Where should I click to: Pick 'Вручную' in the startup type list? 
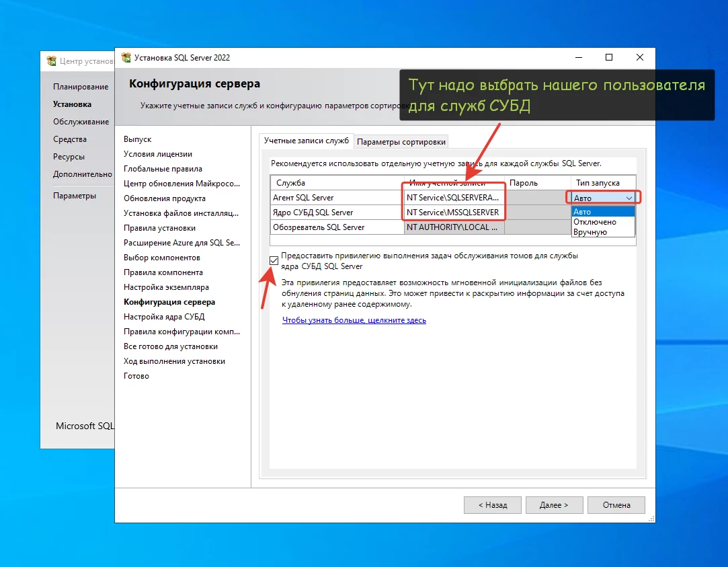(603, 232)
